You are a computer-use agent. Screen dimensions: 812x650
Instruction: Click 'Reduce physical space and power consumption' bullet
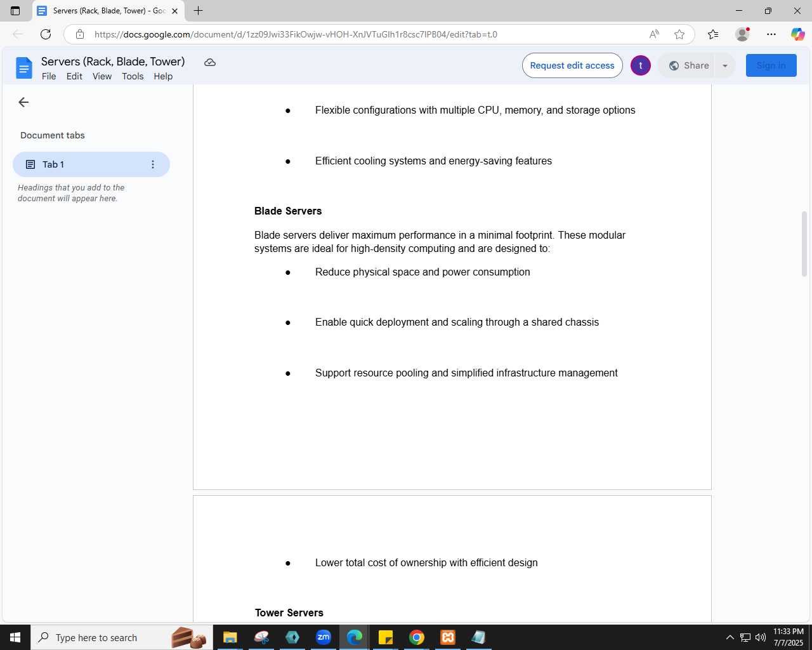[x=422, y=272]
